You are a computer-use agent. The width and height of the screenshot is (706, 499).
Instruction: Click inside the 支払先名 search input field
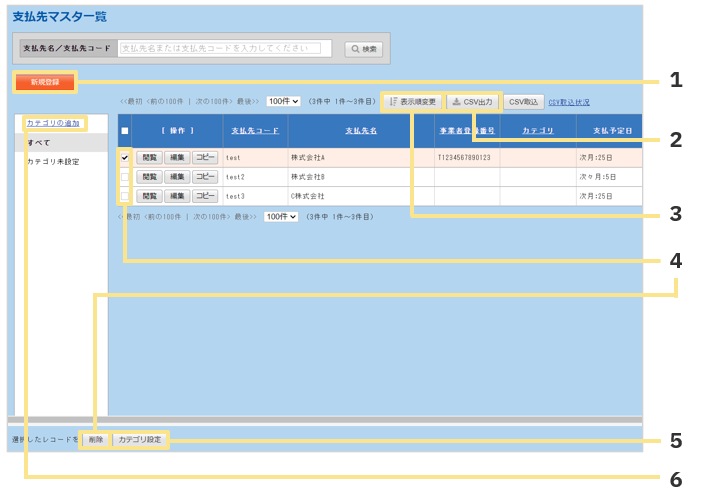tap(226, 48)
